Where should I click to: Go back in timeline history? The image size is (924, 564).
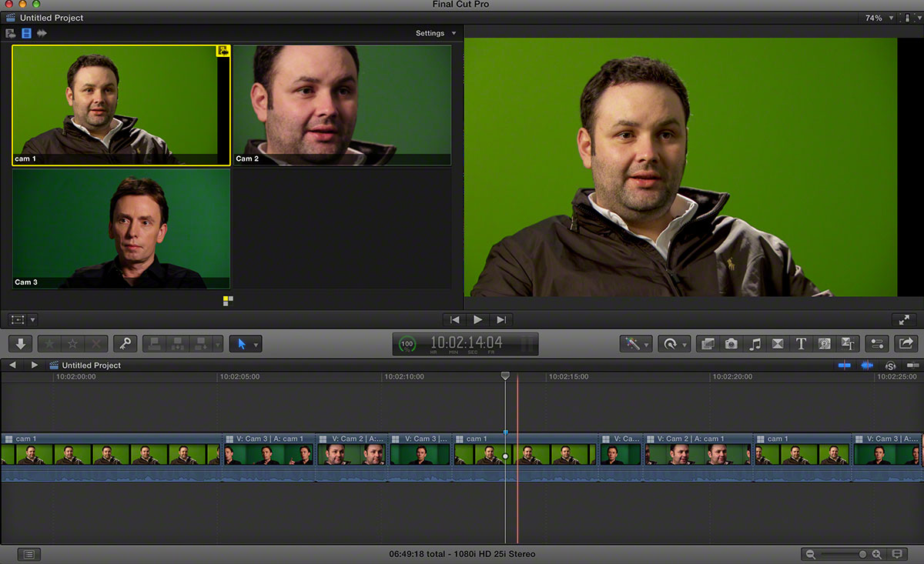point(12,365)
